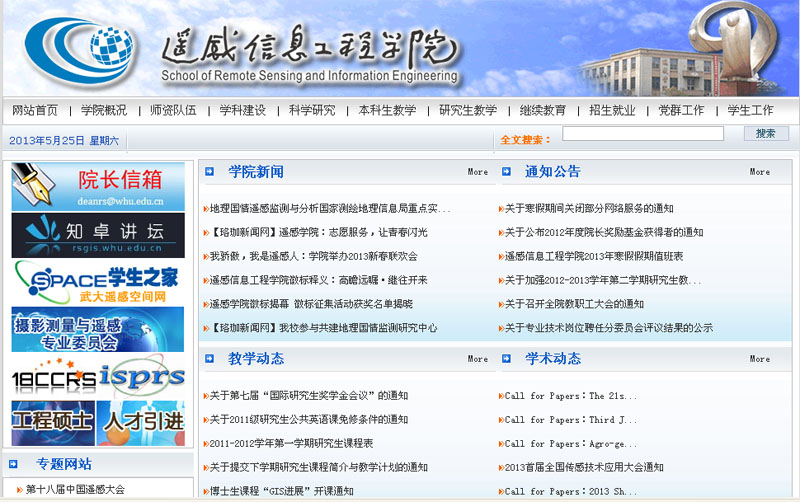Open More link for 教学动态
This screenshot has height=502, width=800.
point(478,359)
